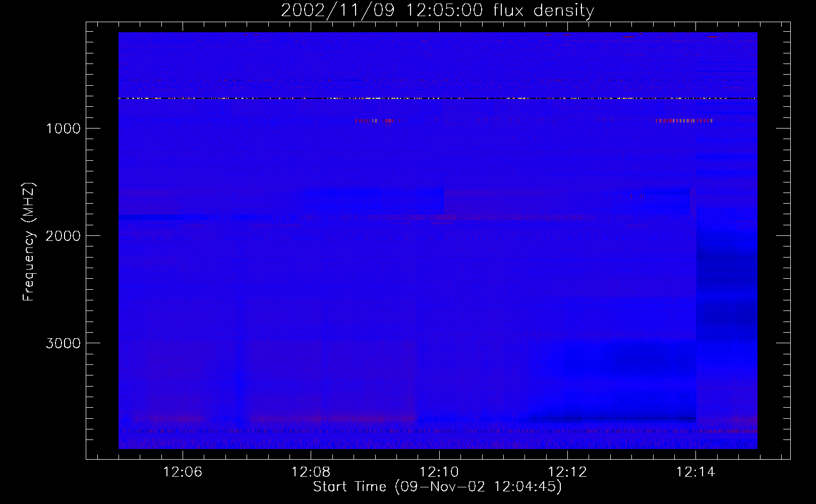
Task: Click the 2000 frequency tick label
Action: pyautogui.click(x=63, y=236)
